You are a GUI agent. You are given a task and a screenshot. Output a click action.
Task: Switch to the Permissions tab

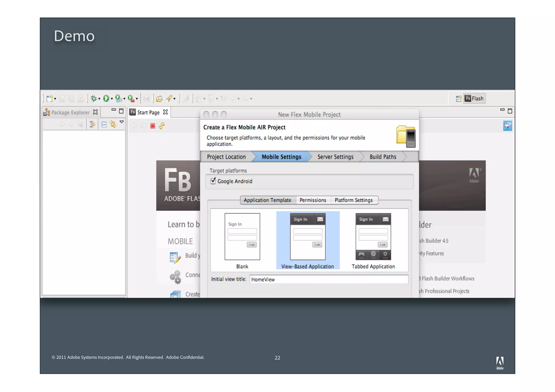313,200
